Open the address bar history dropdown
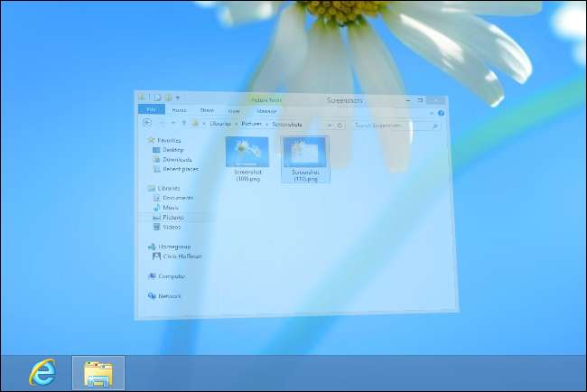 330,125
